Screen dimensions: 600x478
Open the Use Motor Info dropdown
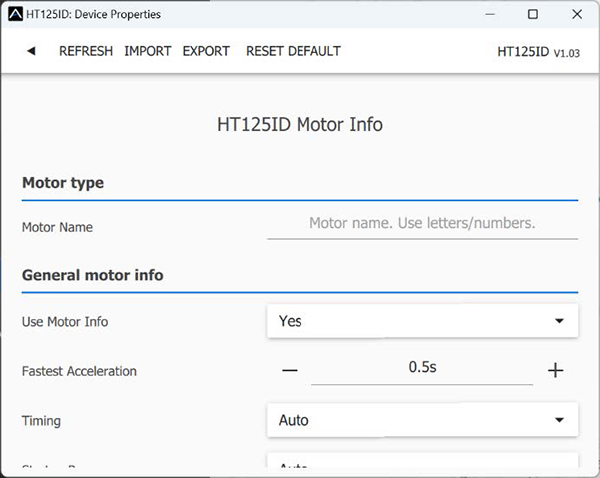pyautogui.click(x=422, y=321)
